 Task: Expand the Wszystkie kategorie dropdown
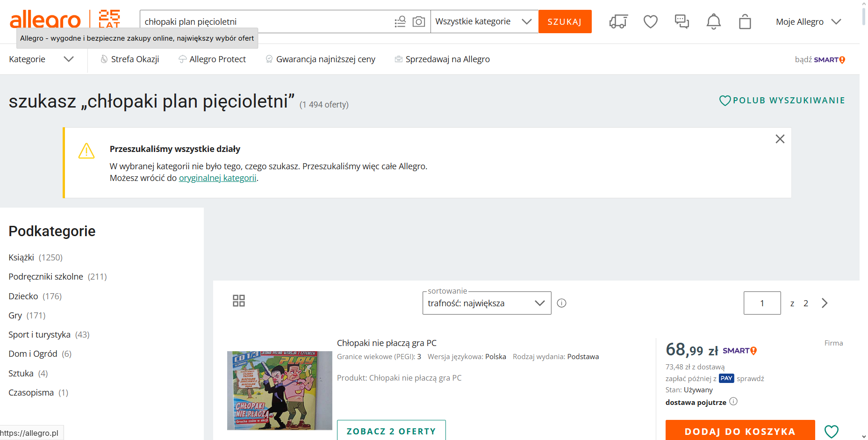pos(484,22)
